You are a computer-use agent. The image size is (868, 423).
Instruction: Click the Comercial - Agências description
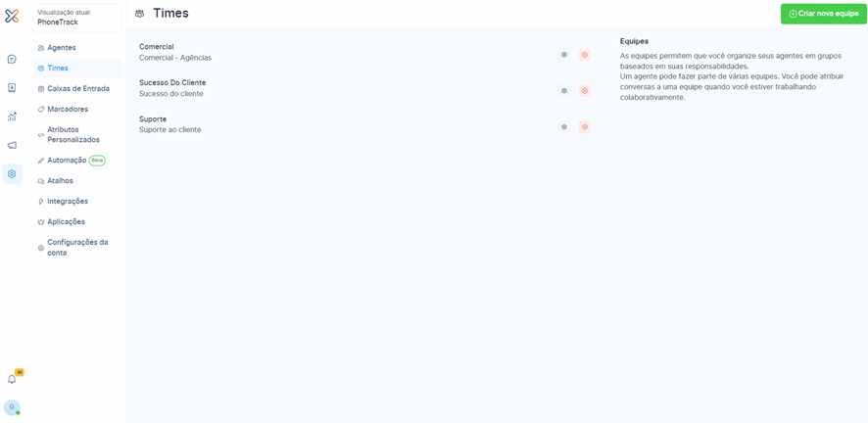[x=175, y=58]
